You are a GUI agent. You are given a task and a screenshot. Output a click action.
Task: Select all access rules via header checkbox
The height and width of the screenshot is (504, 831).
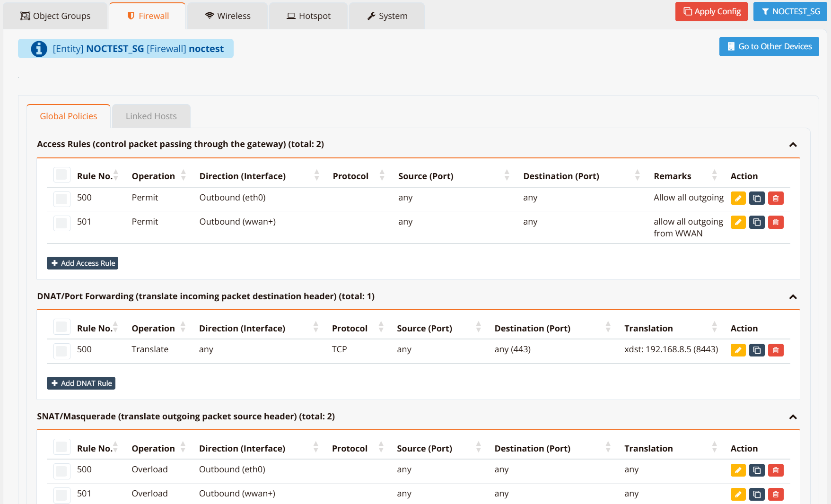tap(61, 175)
